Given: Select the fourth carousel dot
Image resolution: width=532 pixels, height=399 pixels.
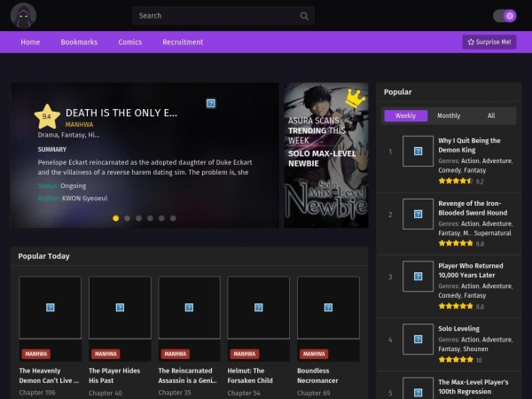Looking at the screenshot, I should tap(150, 218).
